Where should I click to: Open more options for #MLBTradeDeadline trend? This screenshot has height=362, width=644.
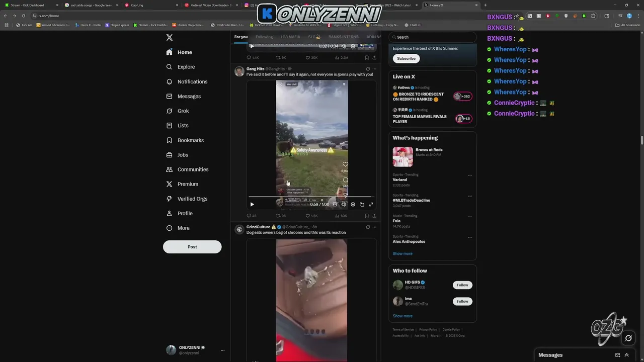click(470, 197)
